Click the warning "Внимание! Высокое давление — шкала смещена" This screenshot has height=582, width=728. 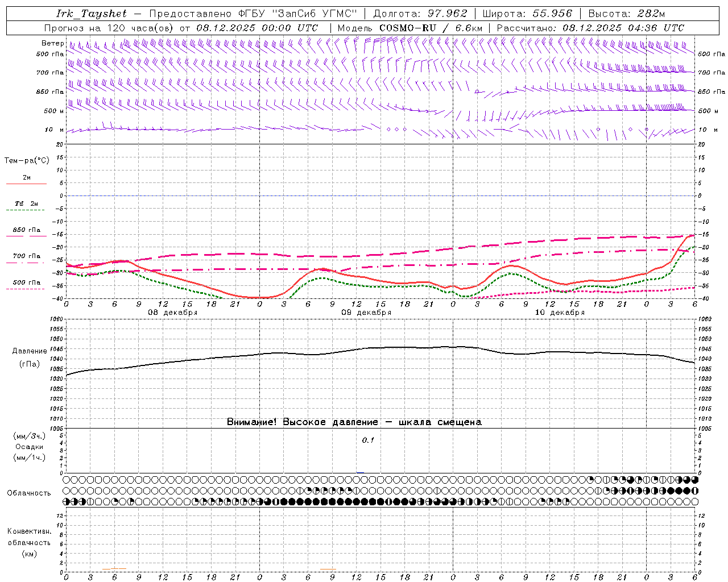coord(354,422)
